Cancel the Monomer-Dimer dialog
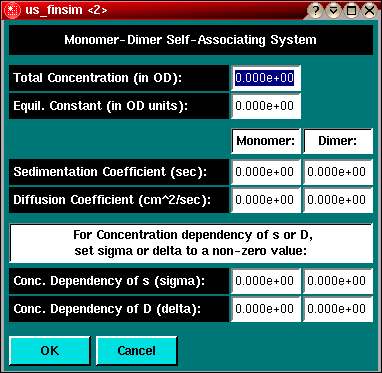Screen dimensions: 382x373 click(136, 350)
